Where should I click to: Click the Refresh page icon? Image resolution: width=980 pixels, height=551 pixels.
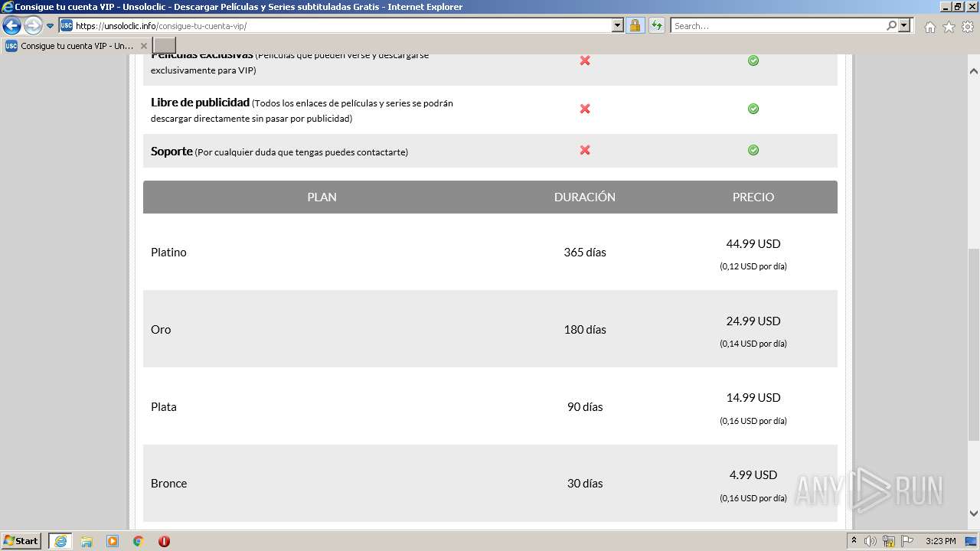pos(656,26)
